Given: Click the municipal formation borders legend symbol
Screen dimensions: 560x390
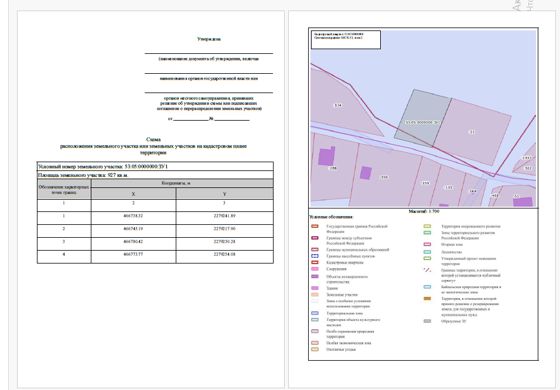Looking at the screenshot, I should coord(315,250).
